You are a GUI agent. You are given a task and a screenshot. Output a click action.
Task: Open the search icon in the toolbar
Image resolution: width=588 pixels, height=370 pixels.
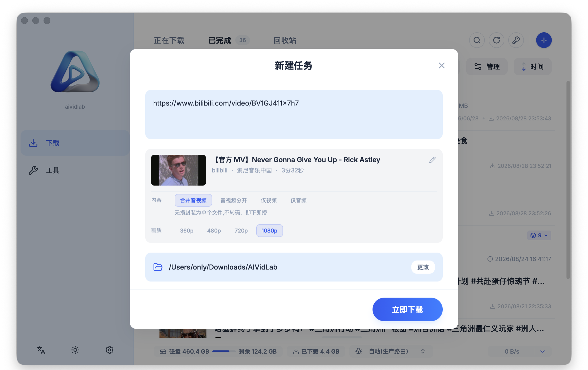tap(477, 40)
